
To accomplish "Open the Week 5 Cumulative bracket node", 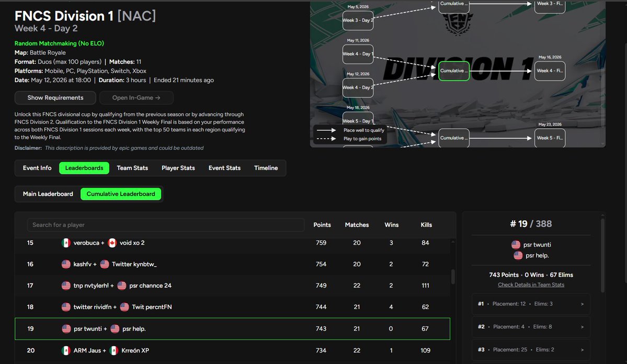I will click(x=454, y=138).
